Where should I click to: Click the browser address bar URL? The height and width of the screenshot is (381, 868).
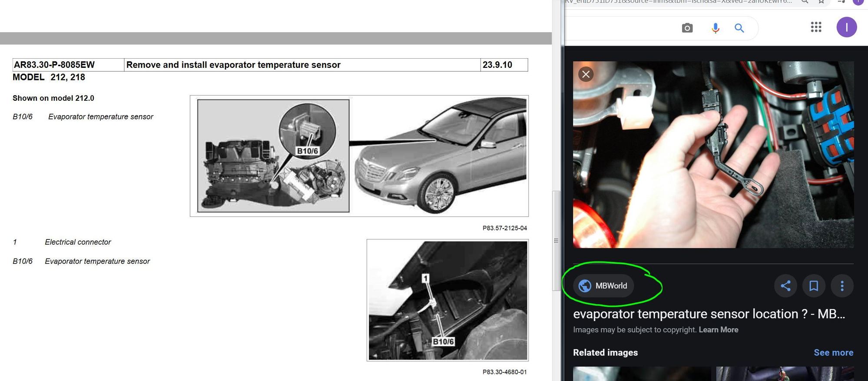tap(678, 2)
